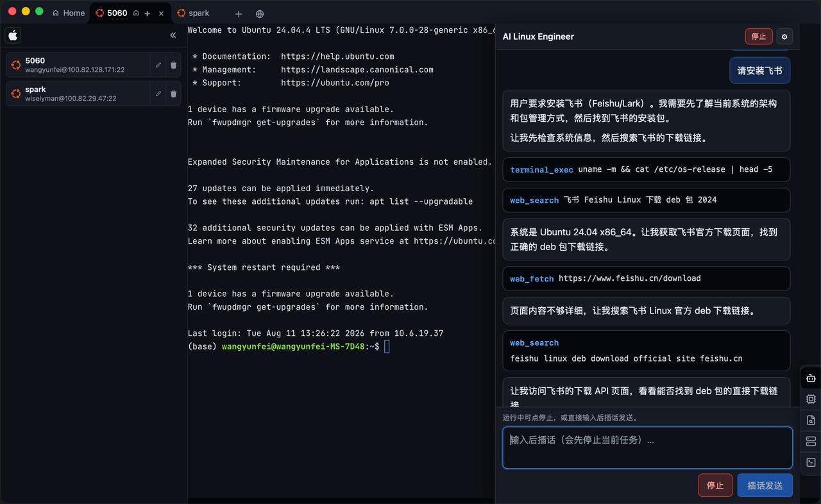Click the plus icon inside the 5060 tab
This screenshot has height=504, width=821.
pos(148,13)
